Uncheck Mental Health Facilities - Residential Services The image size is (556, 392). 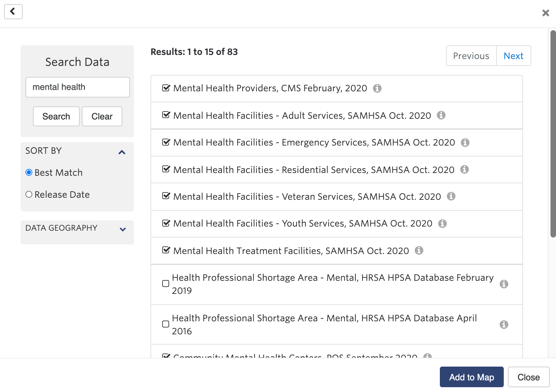(x=166, y=169)
